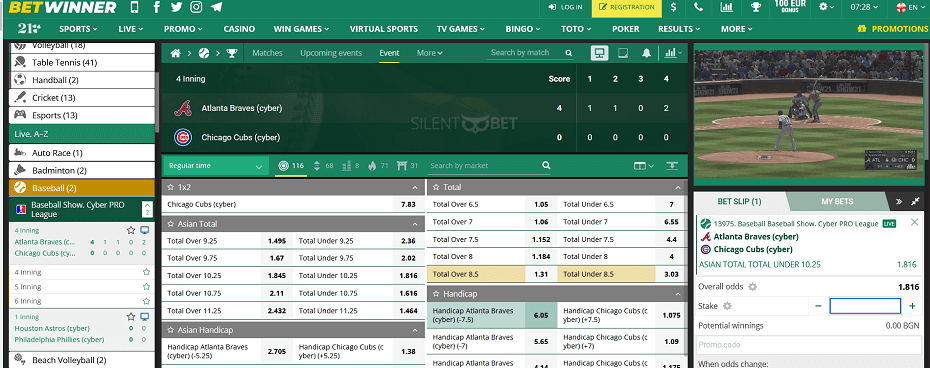This screenshot has width=930, height=368.
Task: Select the empty square view icon beside the monitor
Action: tap(623, 53)
